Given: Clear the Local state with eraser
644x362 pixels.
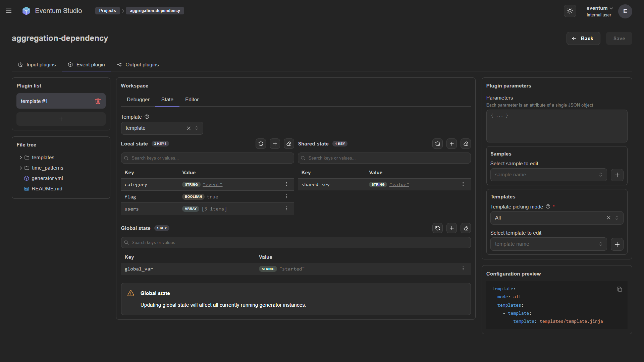Looking at the screenshot, I should pyautogui.click(x=289, y=144).
